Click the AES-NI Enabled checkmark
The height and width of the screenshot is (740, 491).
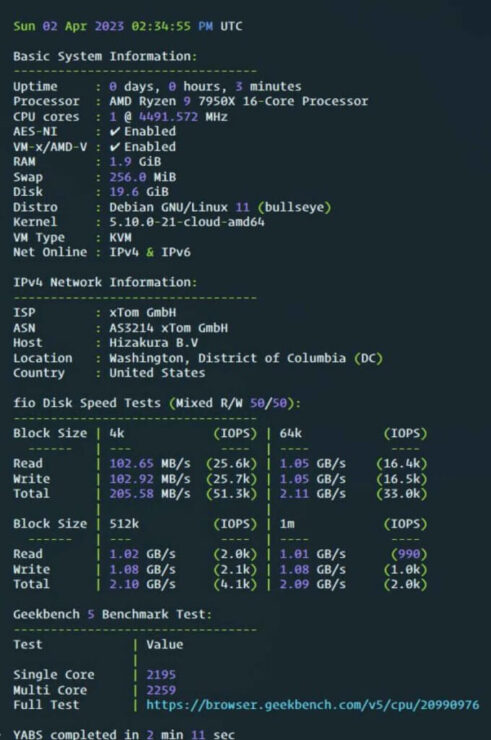tap(114, 132)
